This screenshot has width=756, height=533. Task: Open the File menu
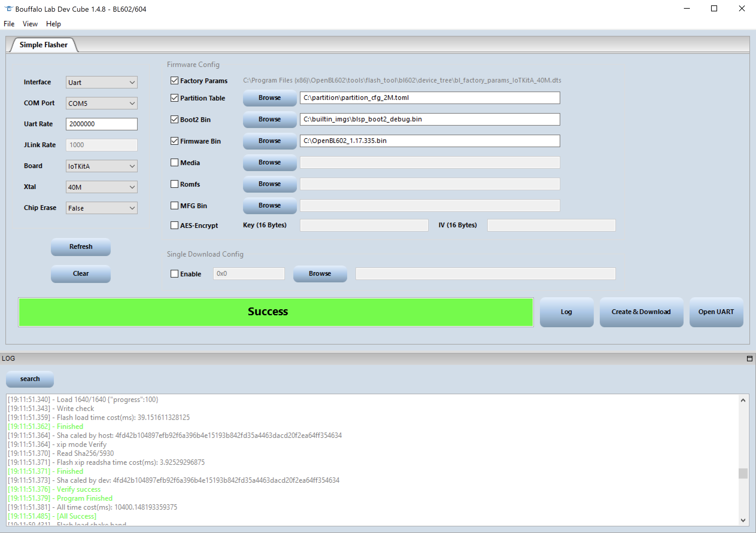[9, 24]
